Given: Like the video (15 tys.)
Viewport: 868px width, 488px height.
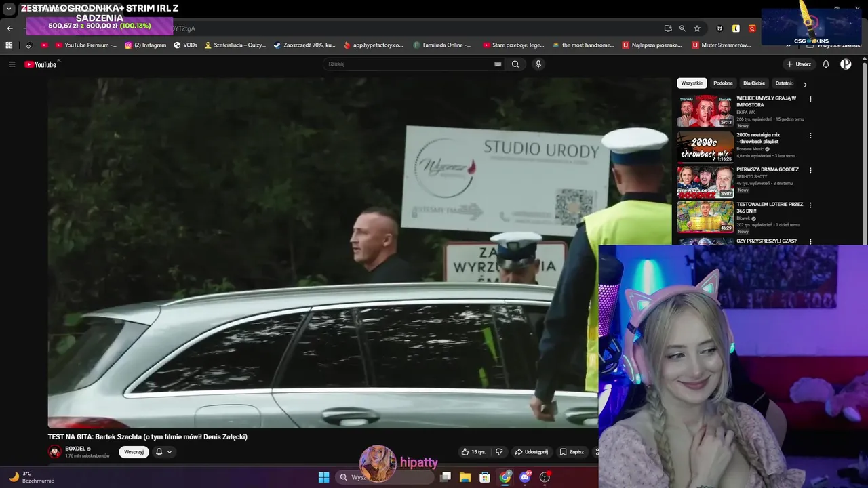Looking at the screenshot, I should pyautogui.click(x=473, y=452).
